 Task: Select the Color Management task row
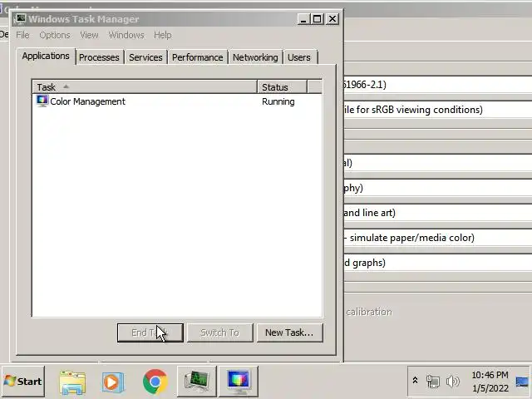[177, 101]
